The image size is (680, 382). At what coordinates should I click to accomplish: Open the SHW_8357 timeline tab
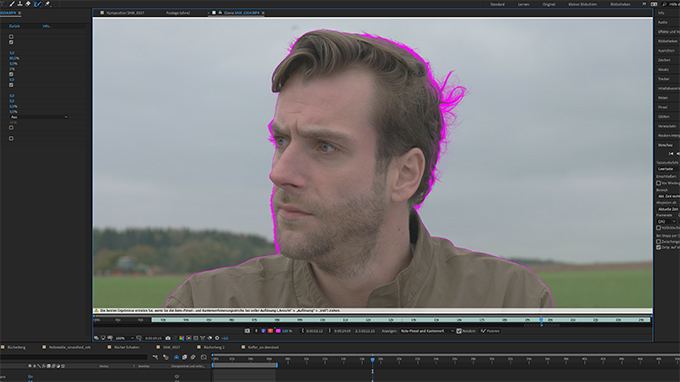(x=171, y=347)
